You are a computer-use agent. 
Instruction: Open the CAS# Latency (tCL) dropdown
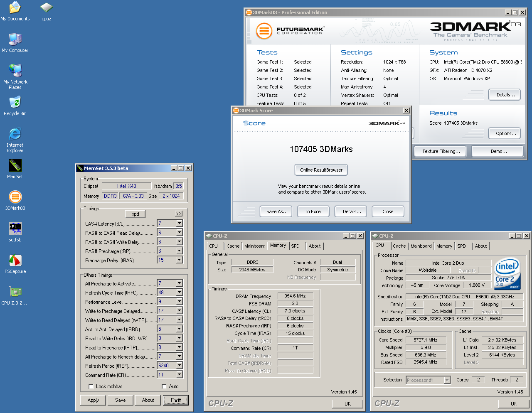[x=179, y=224]
